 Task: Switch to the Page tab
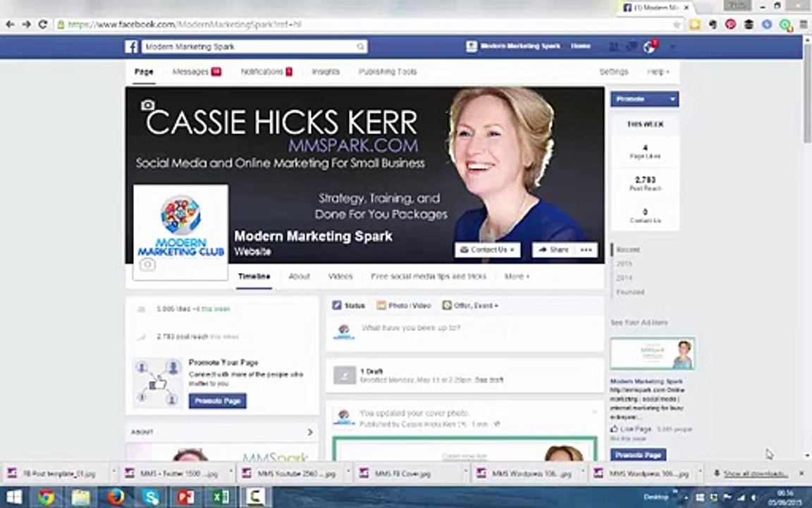[x=144, y=71]
